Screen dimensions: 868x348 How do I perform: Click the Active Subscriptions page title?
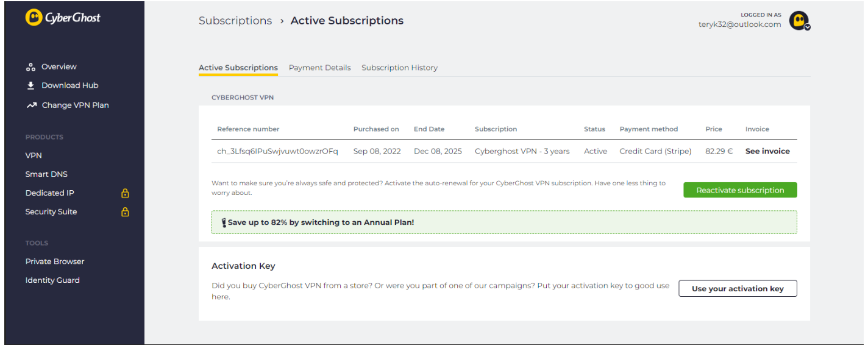coord(347,21)
